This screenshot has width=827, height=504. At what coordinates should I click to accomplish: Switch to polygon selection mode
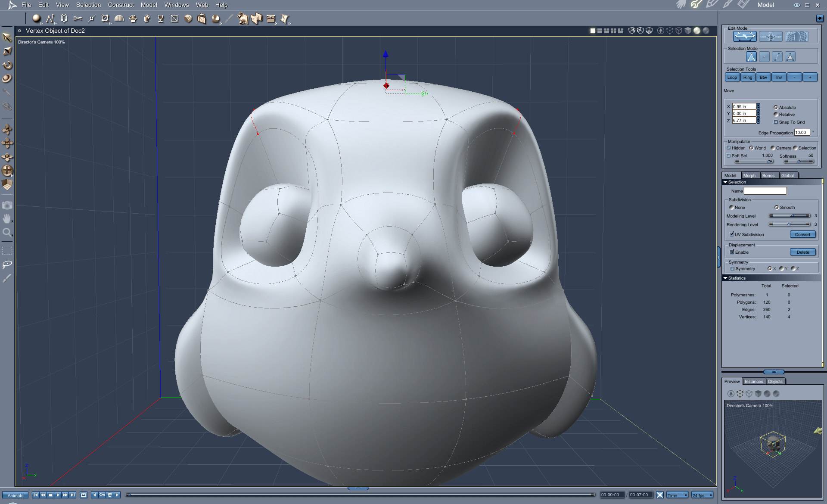pyautogui.click(x=790, y=57)
